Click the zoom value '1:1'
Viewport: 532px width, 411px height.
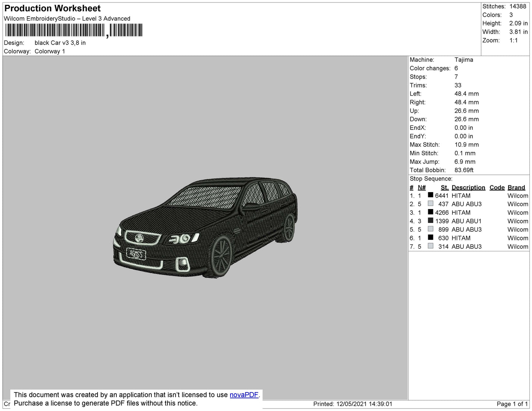pyautogui.click(x=514, y=40)
